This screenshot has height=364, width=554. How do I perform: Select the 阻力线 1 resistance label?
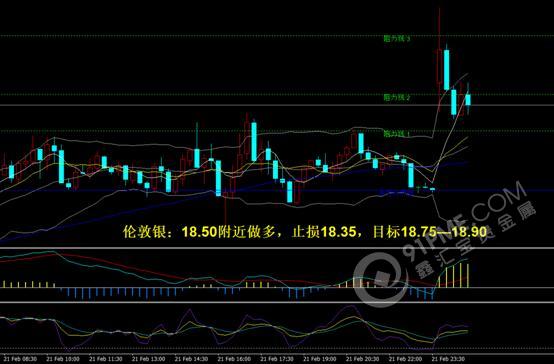point(397,134)
